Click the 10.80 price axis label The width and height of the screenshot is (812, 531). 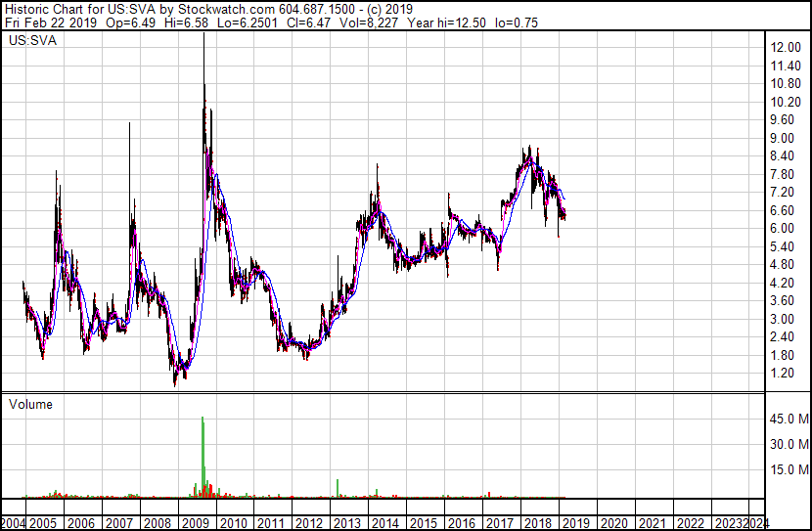[786, 84]
